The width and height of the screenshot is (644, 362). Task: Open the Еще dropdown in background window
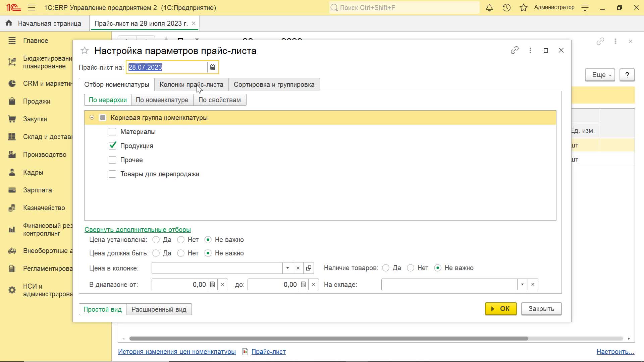600,75
